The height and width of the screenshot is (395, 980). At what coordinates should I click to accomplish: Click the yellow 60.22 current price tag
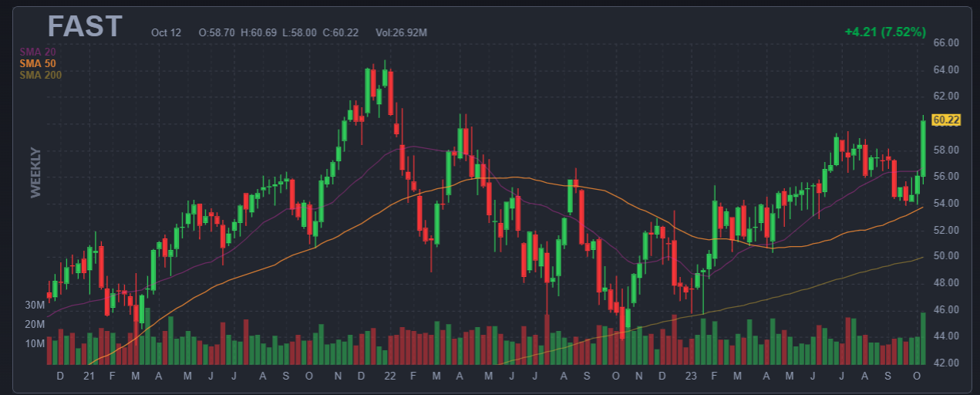[x=945, y=120]
